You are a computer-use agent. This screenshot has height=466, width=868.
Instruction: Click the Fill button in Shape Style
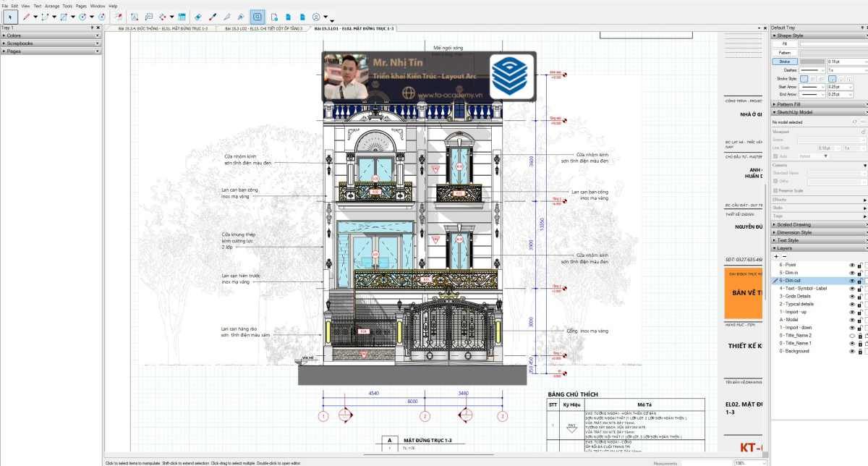click(x=785, y=44)
